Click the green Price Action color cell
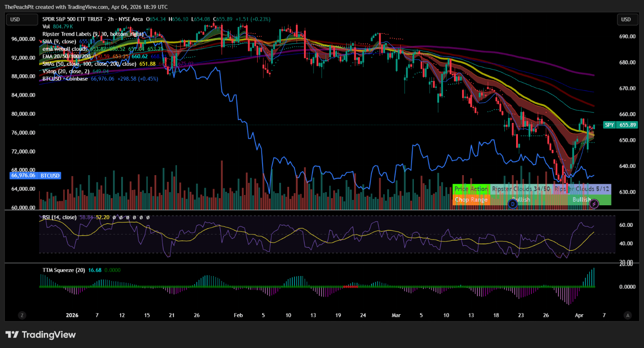Screen dimensions: 644x348 (471, 189)
